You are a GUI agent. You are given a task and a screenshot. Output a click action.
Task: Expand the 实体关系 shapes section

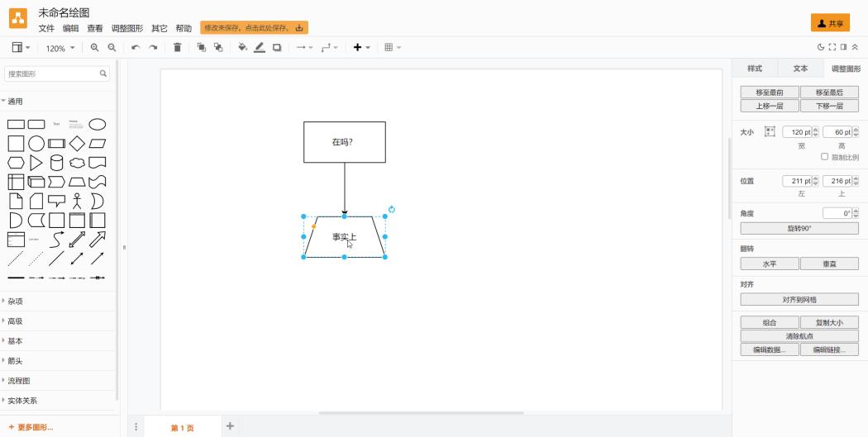click(x=58, y=401)
